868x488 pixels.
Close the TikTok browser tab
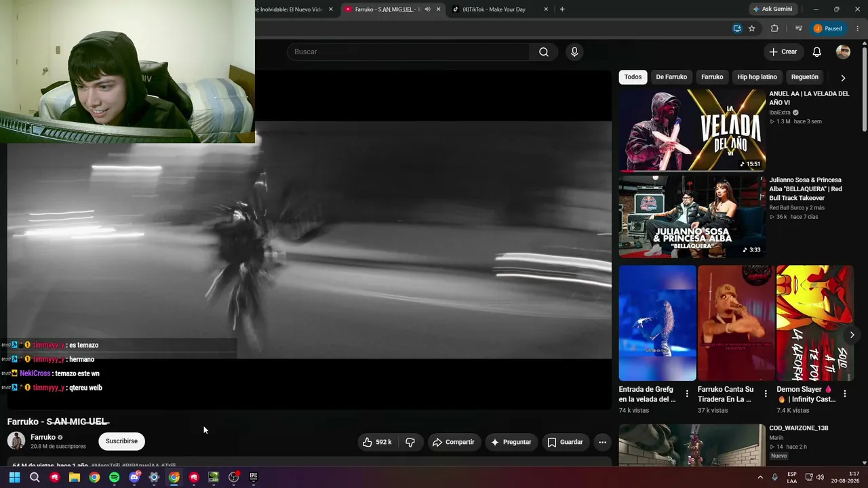[546, 9]
